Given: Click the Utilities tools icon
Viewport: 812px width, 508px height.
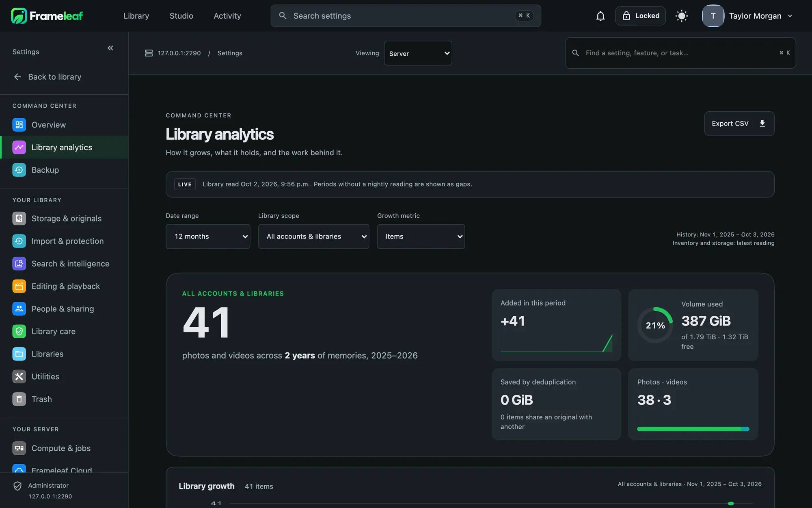Looking at the screenshot, I should click(19, 376).
